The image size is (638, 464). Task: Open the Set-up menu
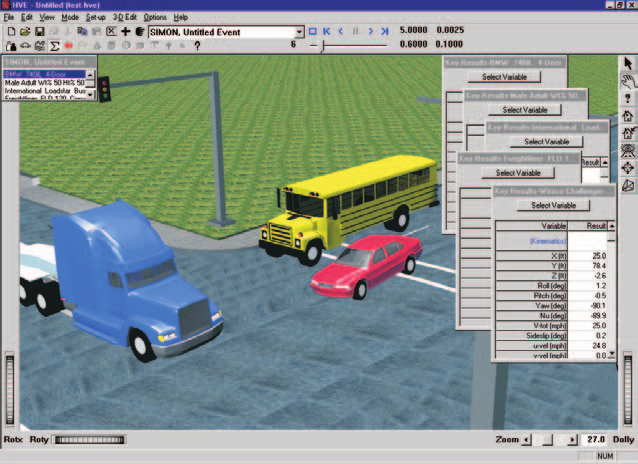point(96,17)
